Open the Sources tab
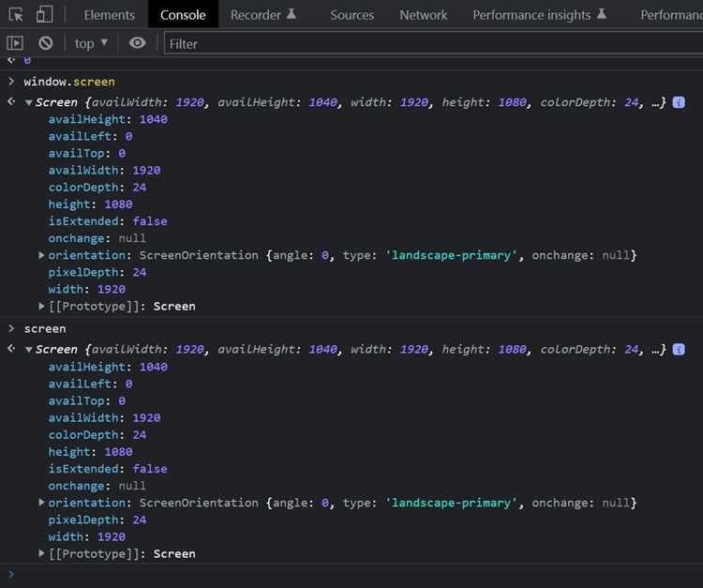Viewport: 703px width, 588px height. coord(351,15)
